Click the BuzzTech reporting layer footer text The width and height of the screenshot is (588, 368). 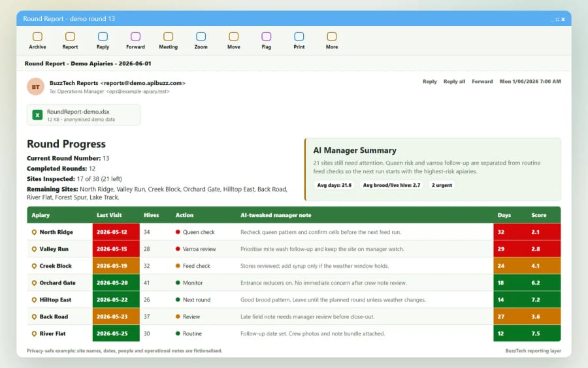[533, 351]
